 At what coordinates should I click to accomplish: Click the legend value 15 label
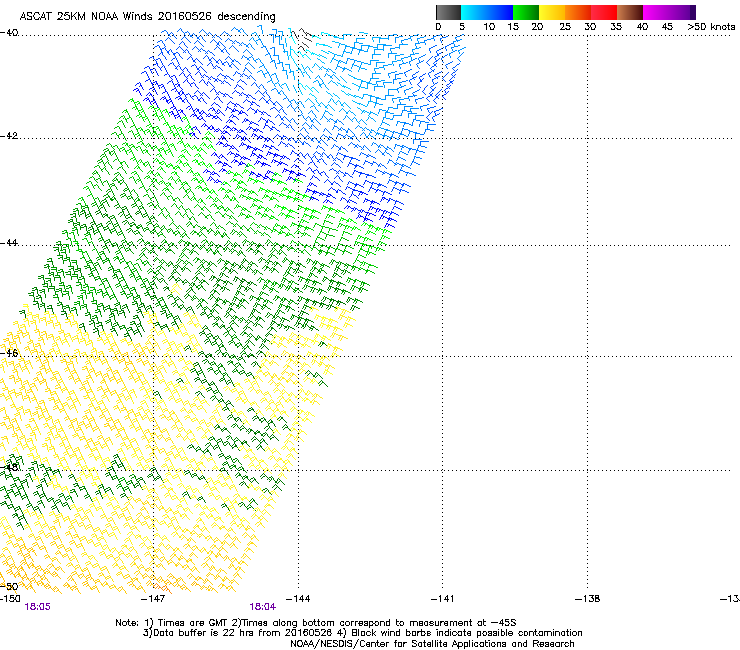[513, 27]
